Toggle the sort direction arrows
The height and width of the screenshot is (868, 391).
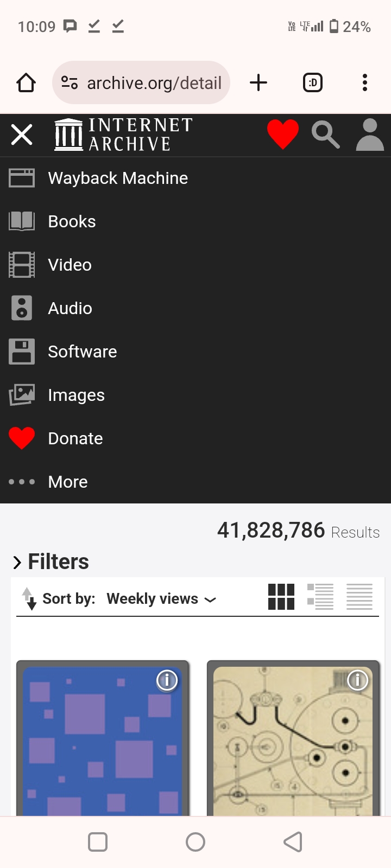pyautogui.click(x=29, y=598)
